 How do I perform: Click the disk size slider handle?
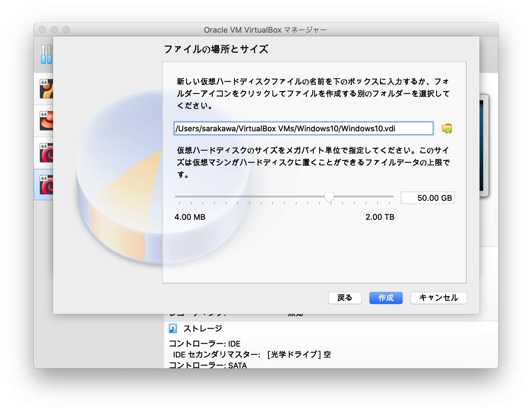(x=329, y=197)
